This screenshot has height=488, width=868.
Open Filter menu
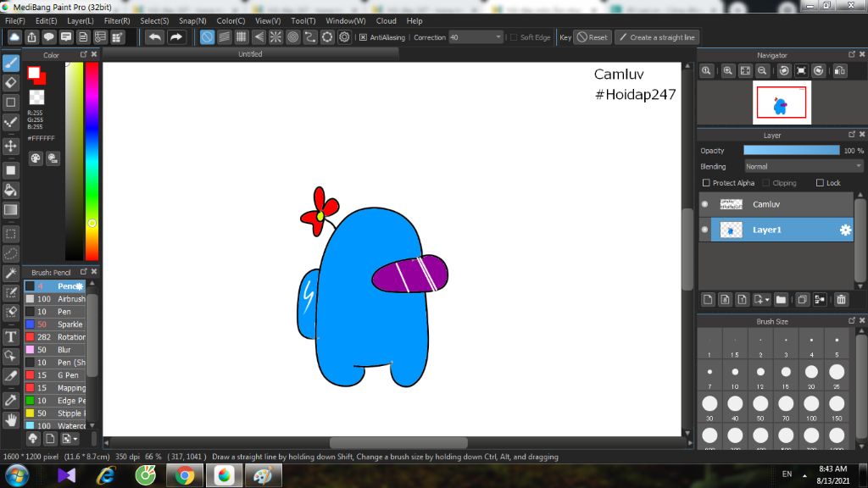pyautogui.click(x=117, y=20)
